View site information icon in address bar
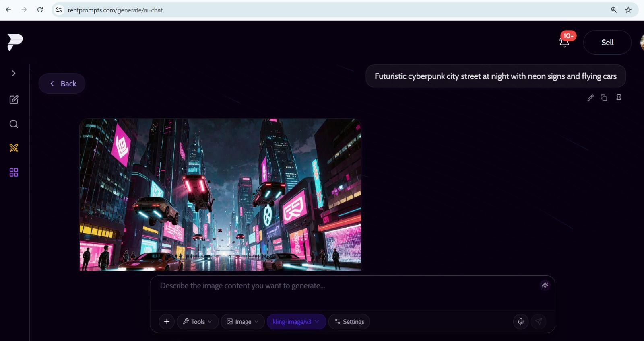 point(59,10)
